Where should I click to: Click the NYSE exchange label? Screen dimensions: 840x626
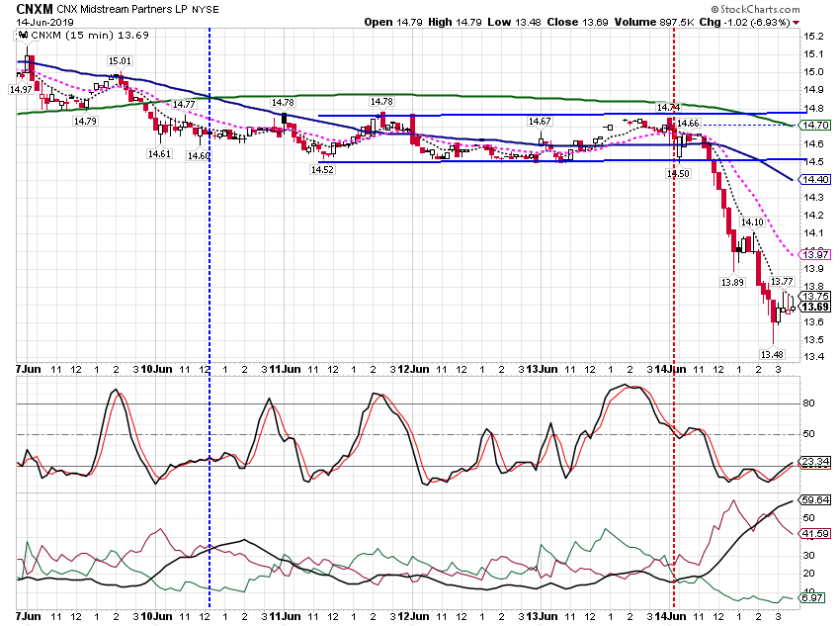[x=206, y=9]
